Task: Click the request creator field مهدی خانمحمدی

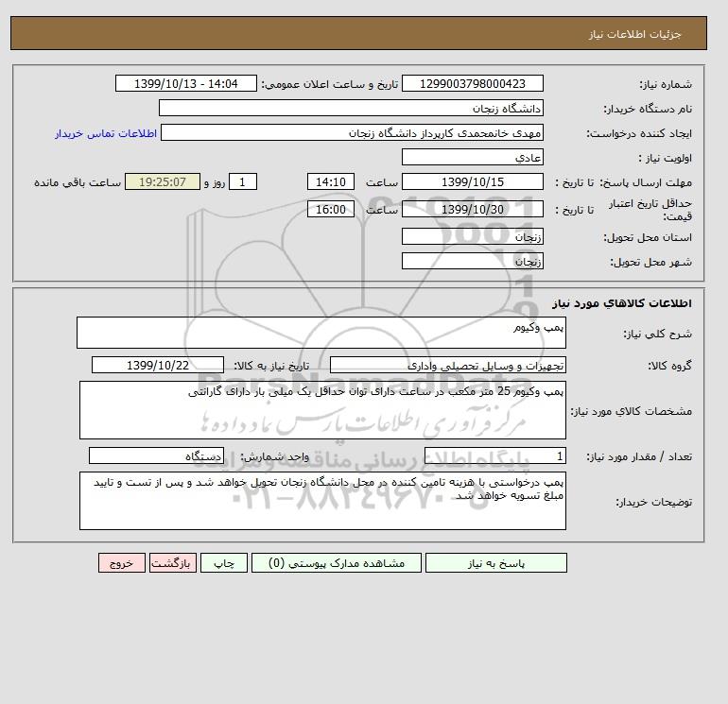Action: pos(352,132)
